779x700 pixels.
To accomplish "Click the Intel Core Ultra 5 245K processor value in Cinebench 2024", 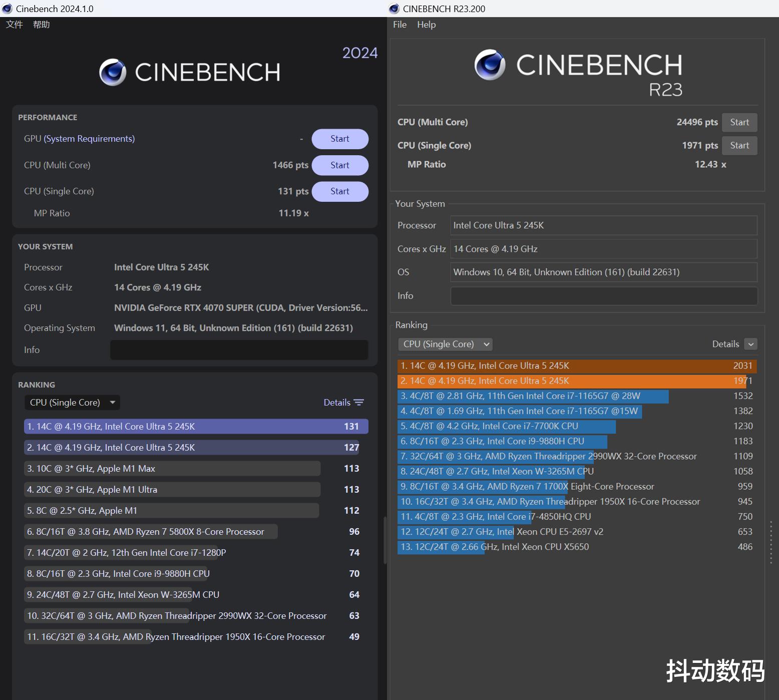I will pyautogui.click(x=162, y=267).
